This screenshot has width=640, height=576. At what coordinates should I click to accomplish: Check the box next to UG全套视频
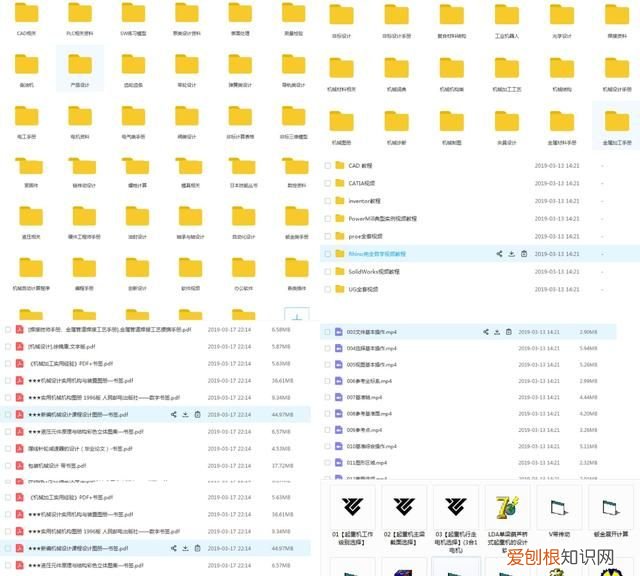click(327, 288)
